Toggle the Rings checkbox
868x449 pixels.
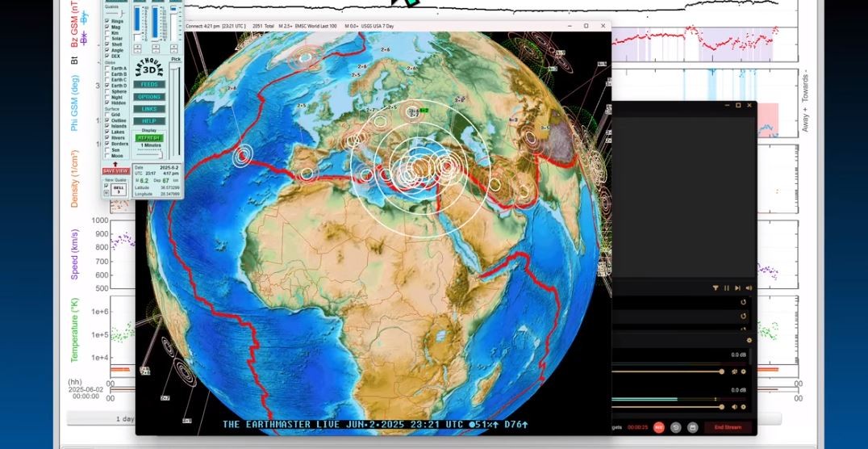point(107,21)
